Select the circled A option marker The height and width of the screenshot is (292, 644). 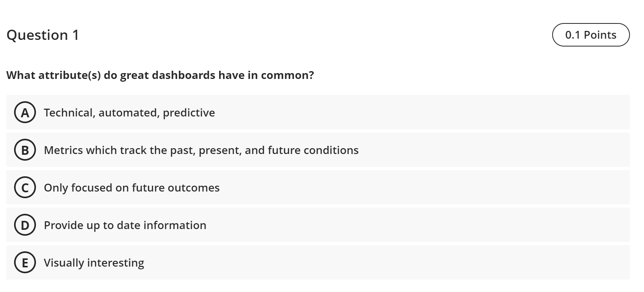[25, 113]
